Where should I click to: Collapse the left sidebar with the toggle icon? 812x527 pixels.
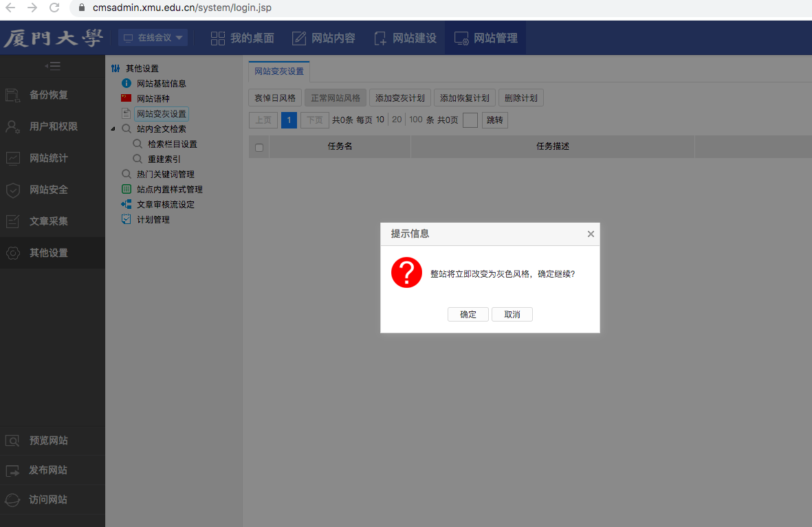click(x=52, y=66)
